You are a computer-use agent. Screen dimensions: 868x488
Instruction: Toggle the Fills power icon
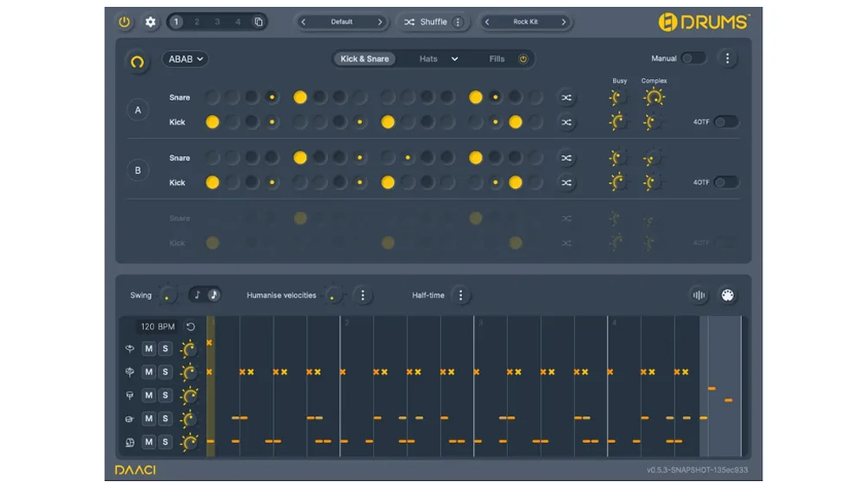[523, 58]
